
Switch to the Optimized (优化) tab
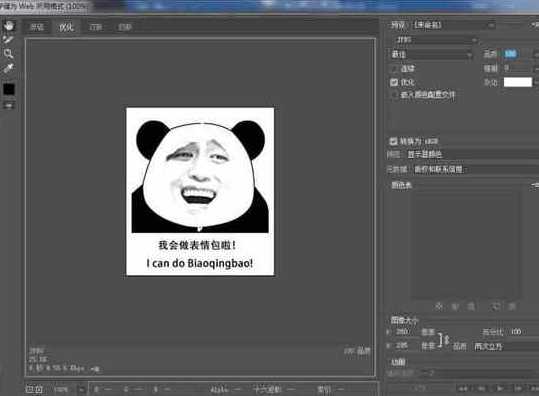click(66, 27)
